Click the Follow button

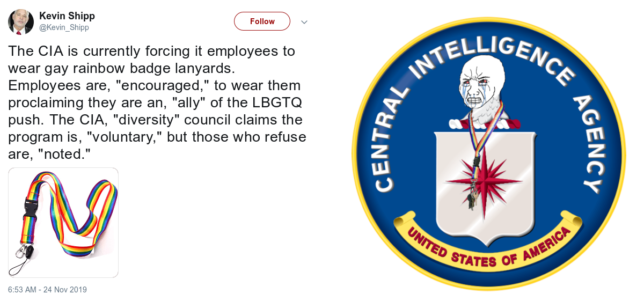tap(262, 21)
